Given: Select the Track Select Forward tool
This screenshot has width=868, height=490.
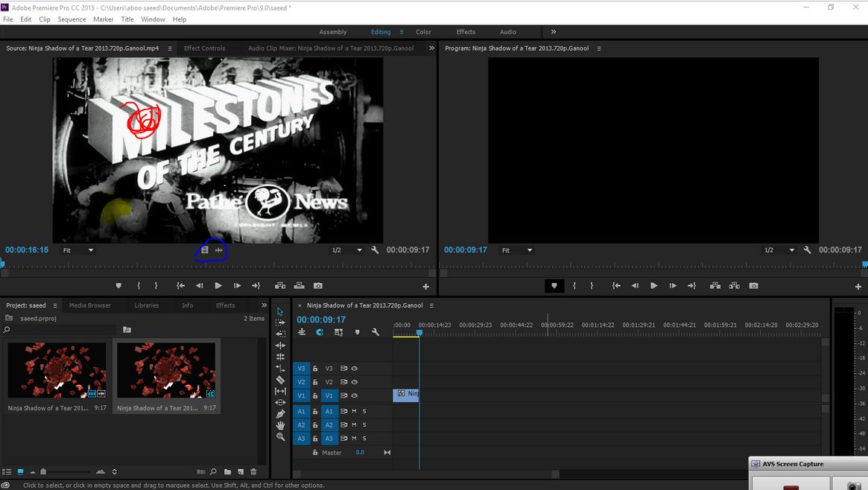Looking at the screenshot, I should tap(280, 322).
